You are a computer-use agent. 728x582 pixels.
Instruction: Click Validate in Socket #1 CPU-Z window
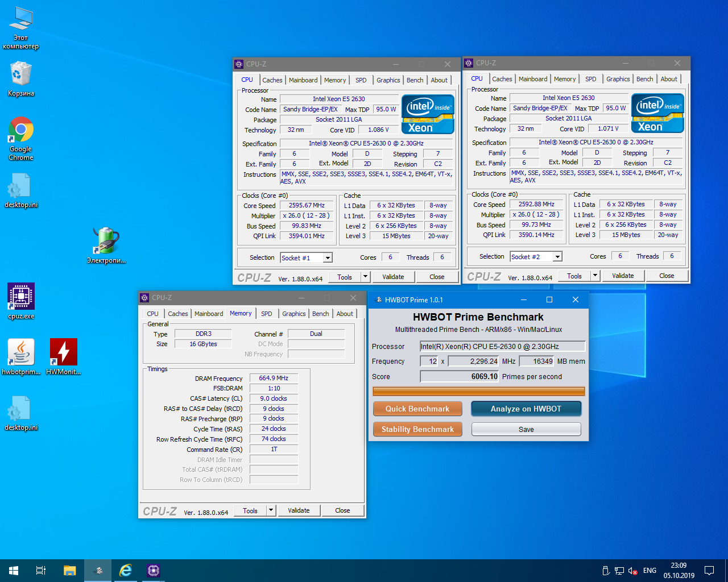[393, 277]
